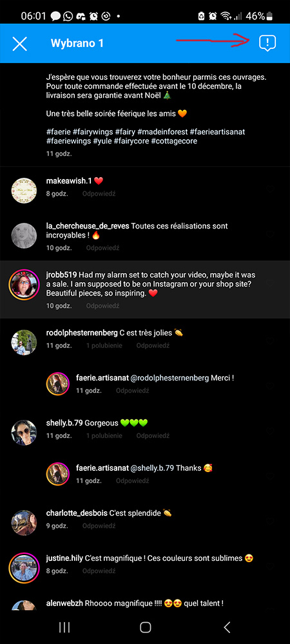Like makeawish.1's comment with heart icon
This screenshot has width=290, height=644.
pyautogui.click(x=270, y=189)
